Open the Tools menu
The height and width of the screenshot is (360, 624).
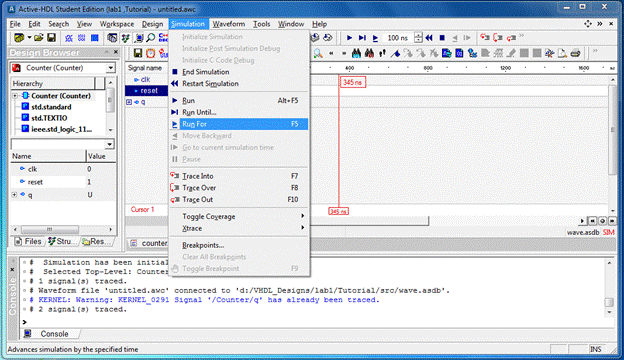click(261, 24)
